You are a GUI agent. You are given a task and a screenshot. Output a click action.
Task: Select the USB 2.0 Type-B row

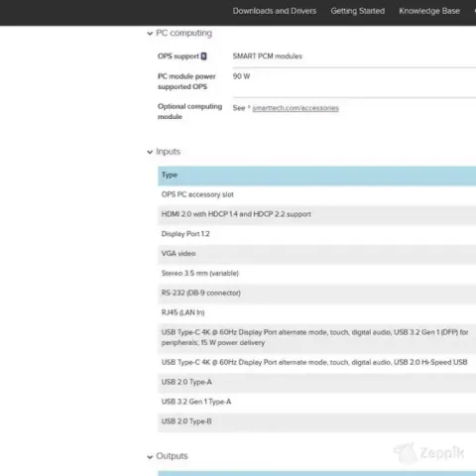317,421
